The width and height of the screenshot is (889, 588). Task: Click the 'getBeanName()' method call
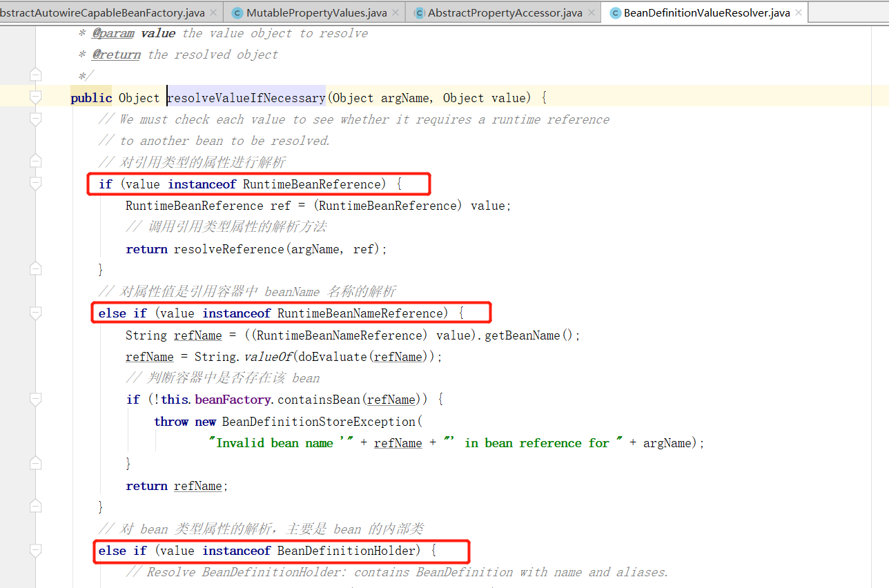click(x=531, y=335)
